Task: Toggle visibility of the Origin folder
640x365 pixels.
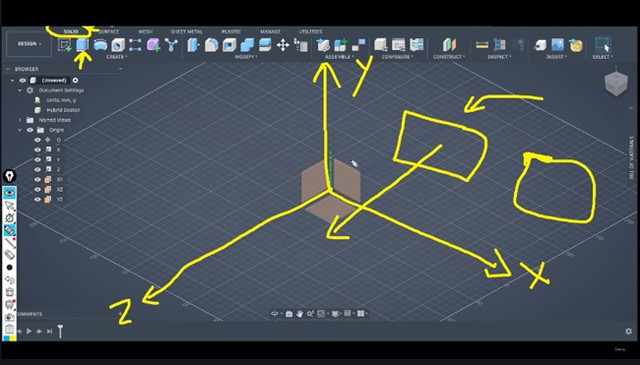Action: pos(30,130)
